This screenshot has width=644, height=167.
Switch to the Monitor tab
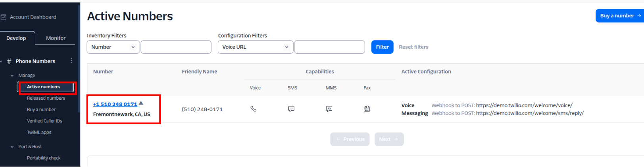pos(56,38)
